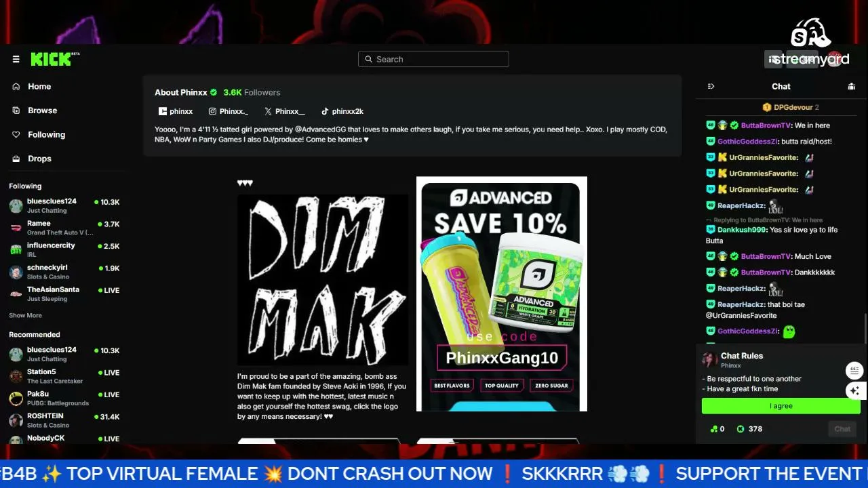Click the disabled Chat send button
This screenshot has height=488, width=868.
842,429
